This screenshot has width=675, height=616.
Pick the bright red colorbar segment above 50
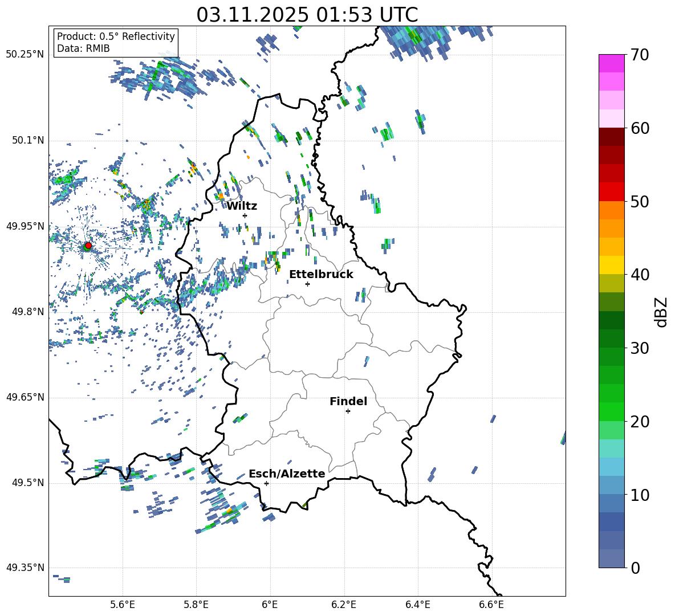click(x=611, y=191)
